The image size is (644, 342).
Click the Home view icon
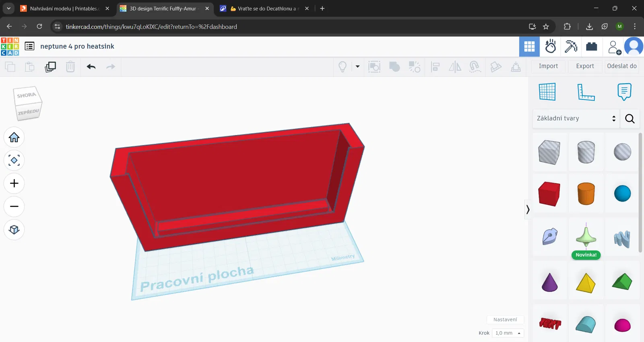point(14,137)
